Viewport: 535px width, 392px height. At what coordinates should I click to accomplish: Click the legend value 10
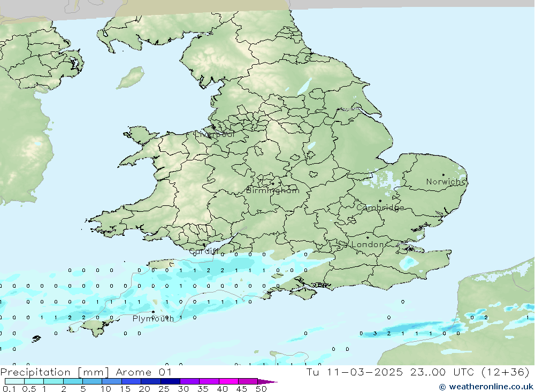pyautogui.click(x=106, y=389)
